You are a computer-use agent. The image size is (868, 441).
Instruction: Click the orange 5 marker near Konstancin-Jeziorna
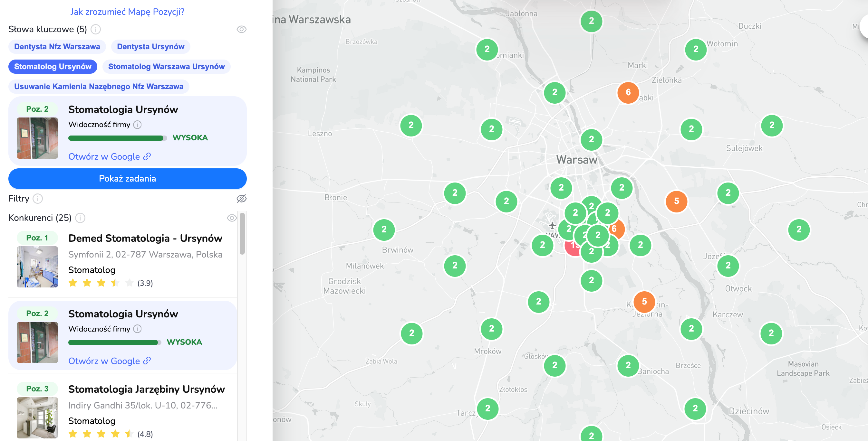click(x=644, y=302)
